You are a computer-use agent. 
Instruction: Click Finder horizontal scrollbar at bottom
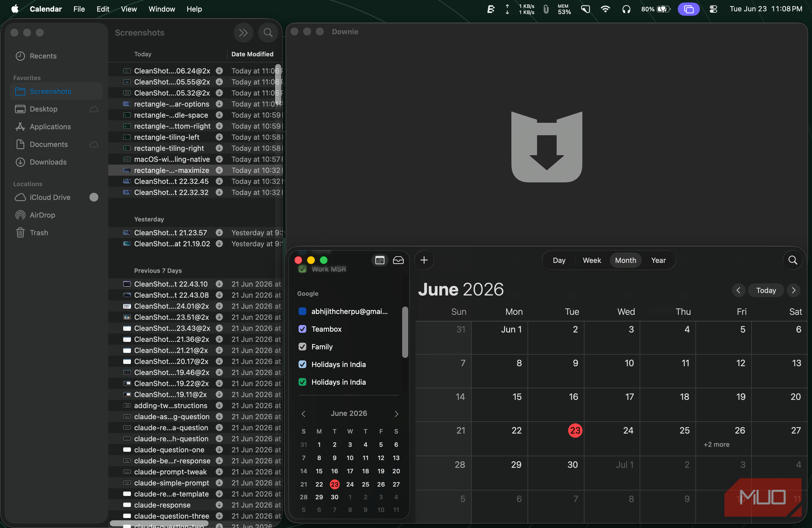pos(159,523)
